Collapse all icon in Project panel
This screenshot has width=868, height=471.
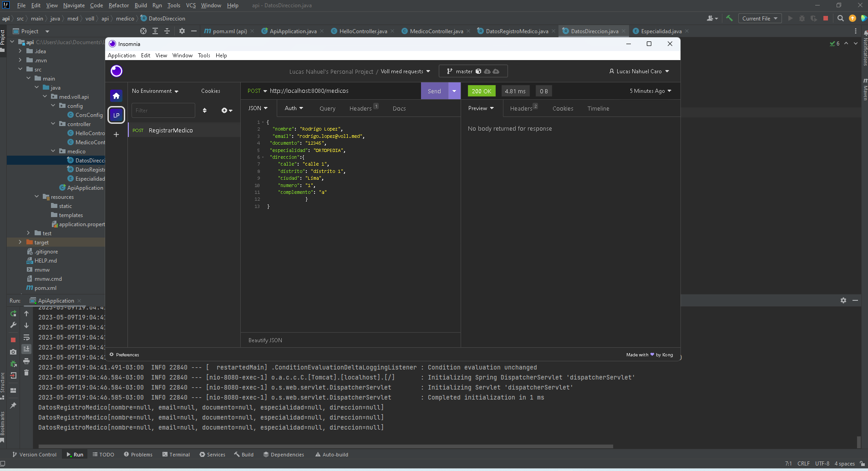coord(167,31)
